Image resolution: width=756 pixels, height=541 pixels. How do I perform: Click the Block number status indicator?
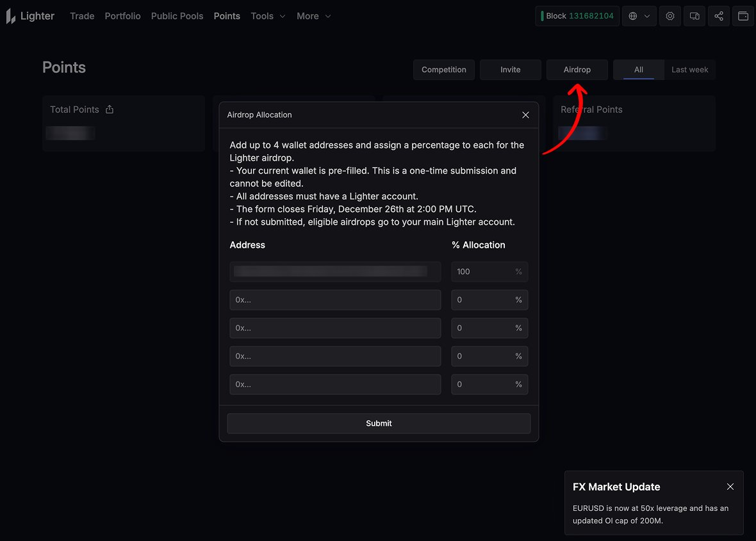(577, 15)
